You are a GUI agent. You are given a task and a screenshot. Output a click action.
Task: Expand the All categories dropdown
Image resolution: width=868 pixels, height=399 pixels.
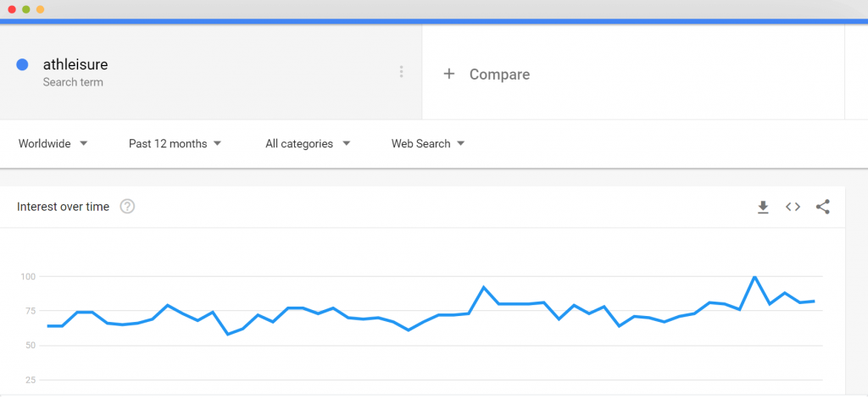pyautogui.click(x=308, y=144)
